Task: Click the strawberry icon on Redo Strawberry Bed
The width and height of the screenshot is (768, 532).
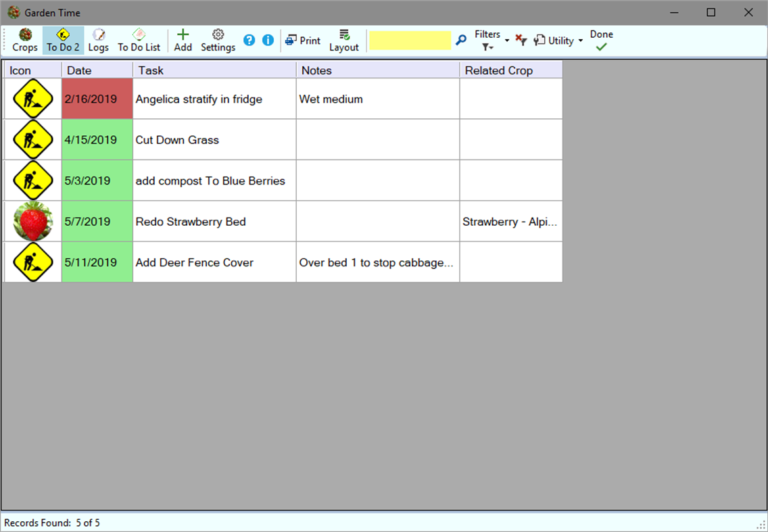Action: pyautogui.click(x=32, y=221)
